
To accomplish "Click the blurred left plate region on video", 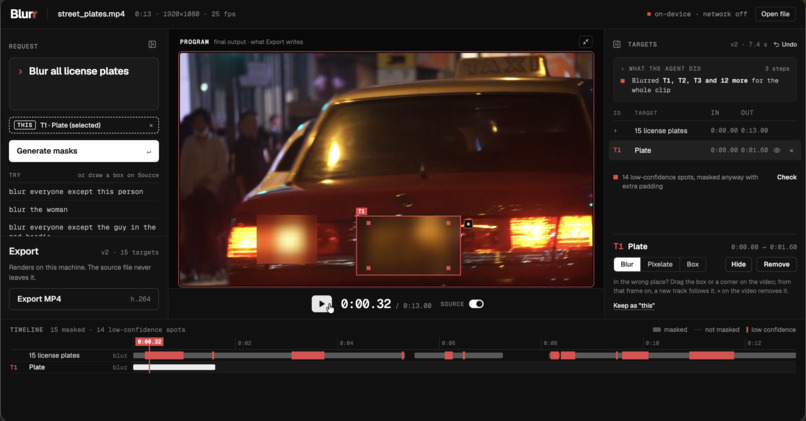I will coord(287,239).
